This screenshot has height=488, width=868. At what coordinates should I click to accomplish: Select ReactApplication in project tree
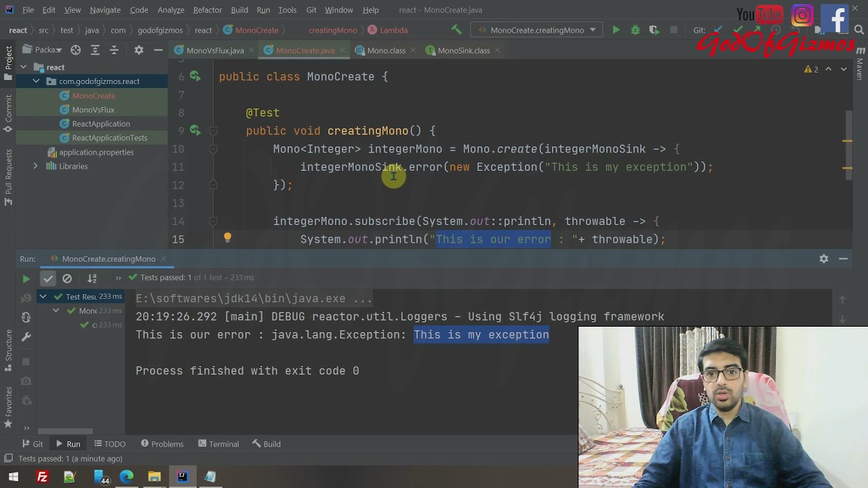tap(100, 124)
